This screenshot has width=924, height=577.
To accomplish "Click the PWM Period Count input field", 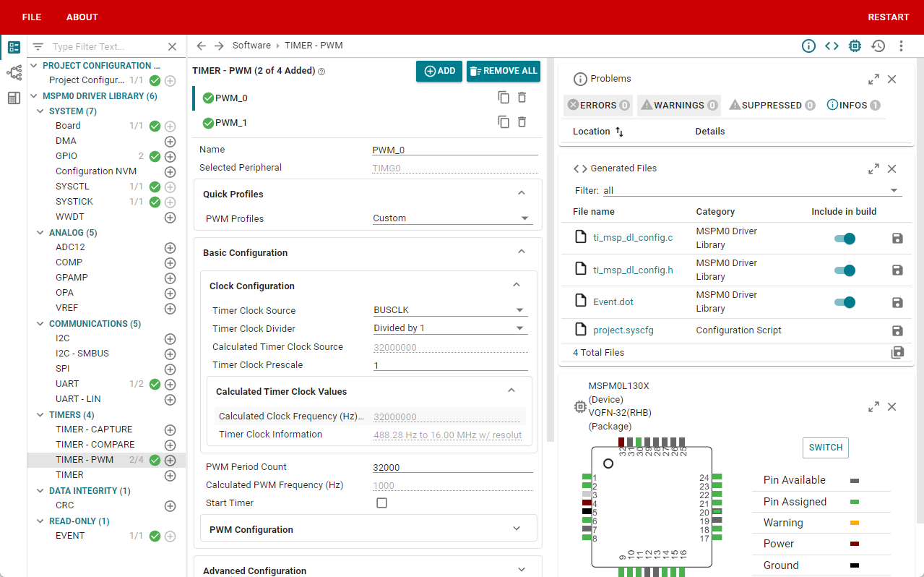I will click(x=452, y=467).
